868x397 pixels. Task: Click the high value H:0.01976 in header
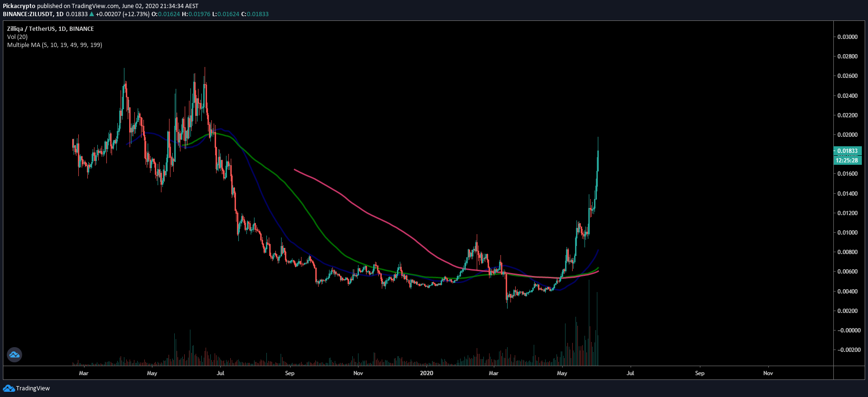pos(196,14)
